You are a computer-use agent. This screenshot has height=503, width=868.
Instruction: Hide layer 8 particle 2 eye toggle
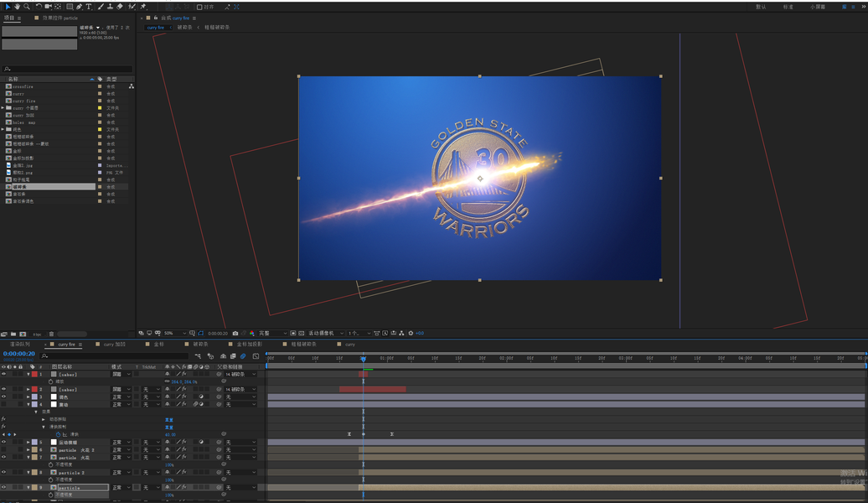click(x=4, y=473)
